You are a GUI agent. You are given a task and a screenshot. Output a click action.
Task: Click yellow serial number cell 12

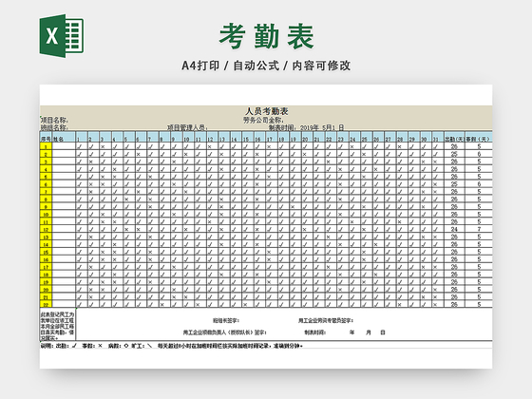pos(46,229)
